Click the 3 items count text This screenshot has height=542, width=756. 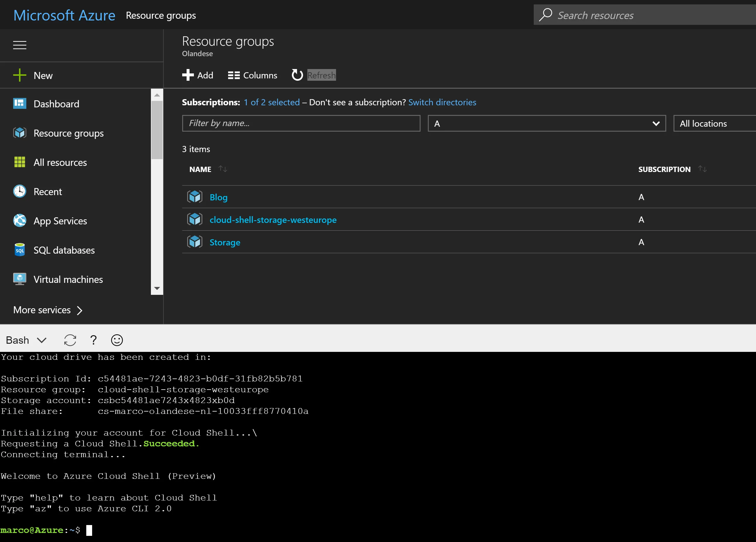pos(196,149)
